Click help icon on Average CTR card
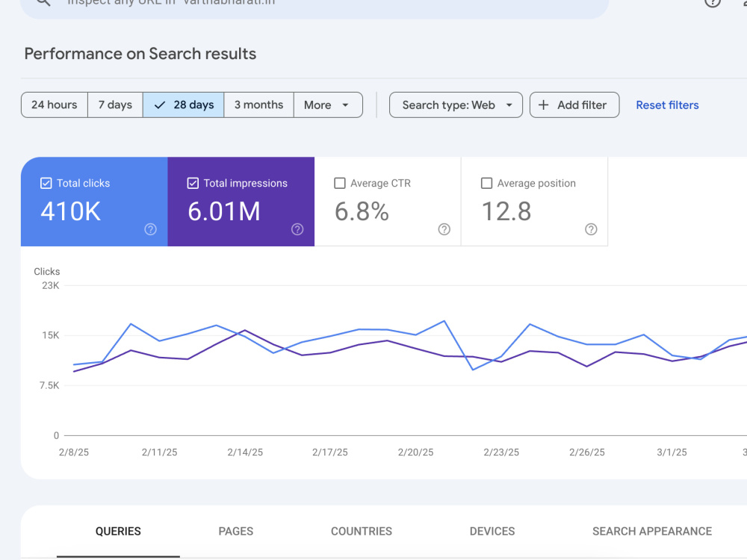Viewport: 747px width, 560px height. [x=444, y=229]
